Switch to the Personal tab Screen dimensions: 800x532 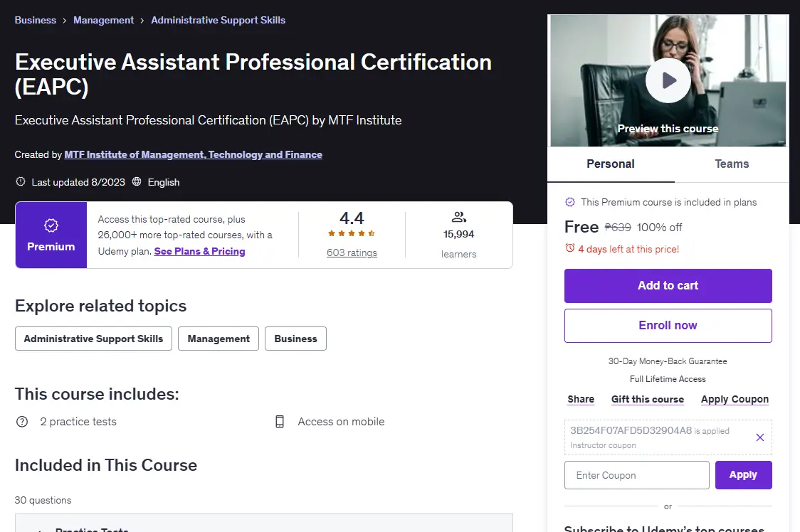(x=611, y=164)
